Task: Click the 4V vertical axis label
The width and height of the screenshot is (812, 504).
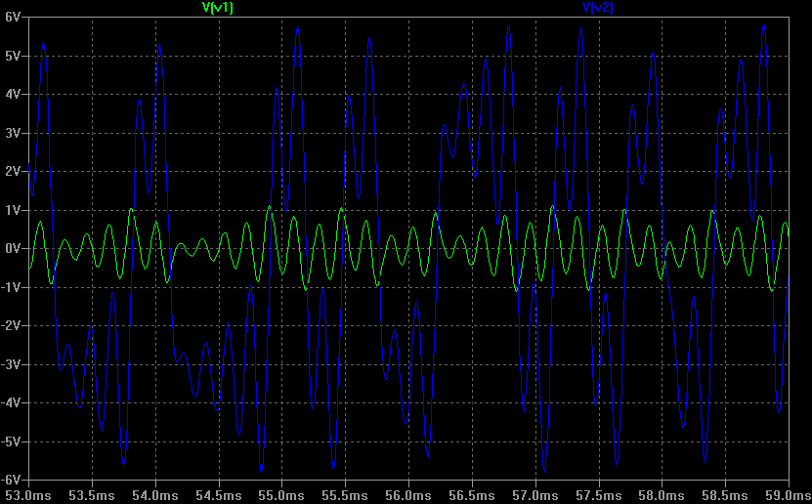Action: point(13,94)
